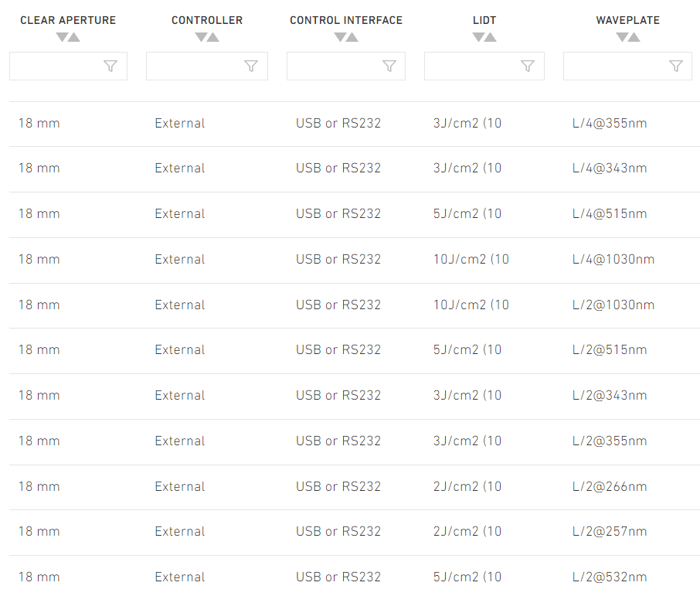Sort Clear Aperture column ascending arrow
700x596 pixels.
[x=74, y=37]
